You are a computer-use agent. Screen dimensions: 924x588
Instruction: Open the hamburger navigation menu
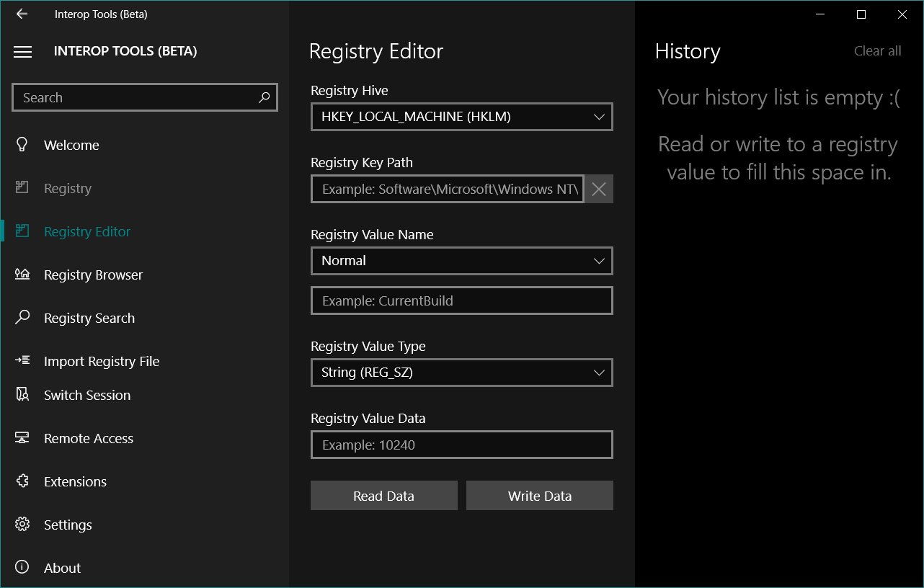pyautogui.click(x=22, y=51)
